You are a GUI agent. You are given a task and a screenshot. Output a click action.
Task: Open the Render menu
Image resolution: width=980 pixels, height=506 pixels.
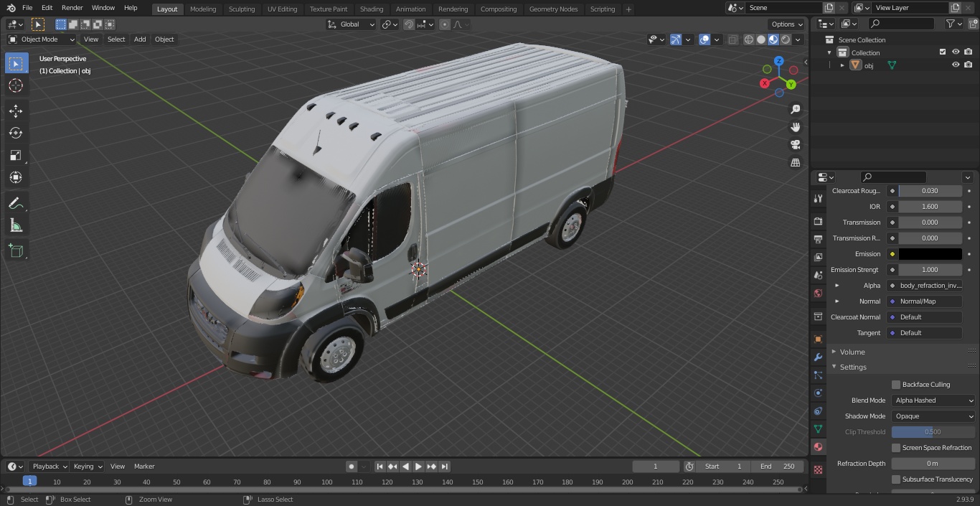pyautogui.click(x=72, y=8)
